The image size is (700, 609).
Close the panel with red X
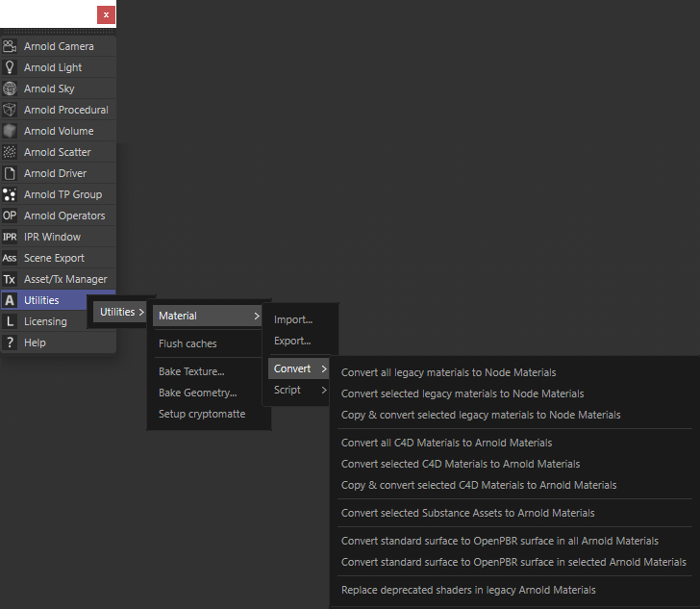click(106, 14)
